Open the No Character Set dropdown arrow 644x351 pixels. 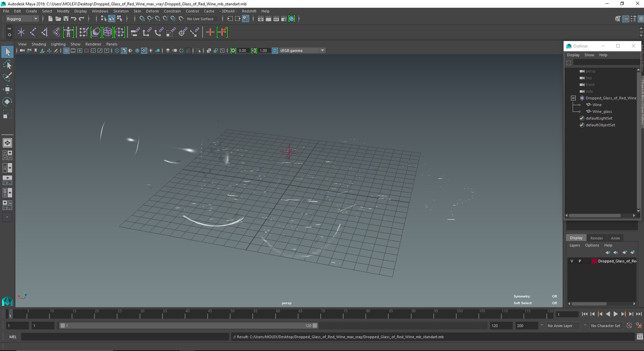tap(585, 325)
